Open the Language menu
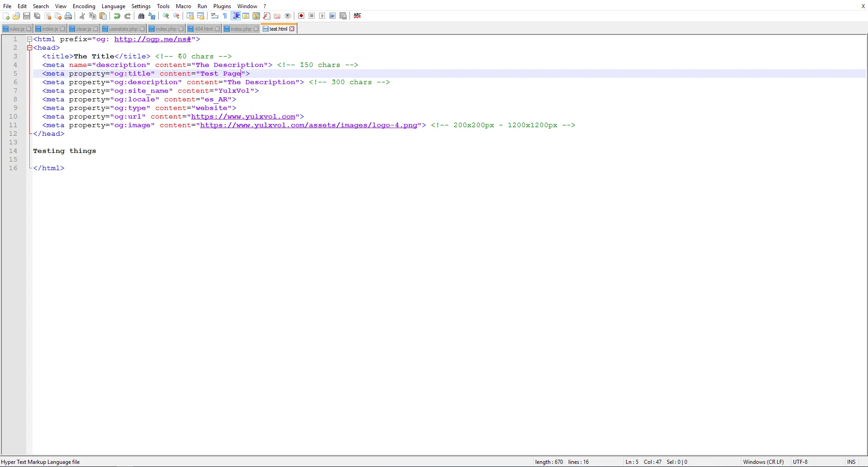Viewport: 868px width, 467px height. coord(113,6)
